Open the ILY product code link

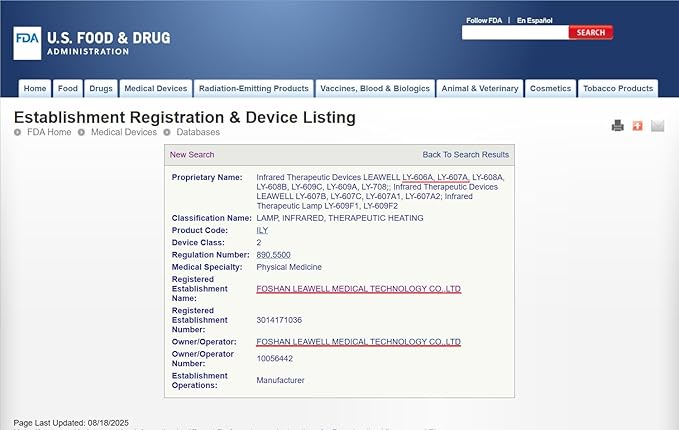coord(262,230)
